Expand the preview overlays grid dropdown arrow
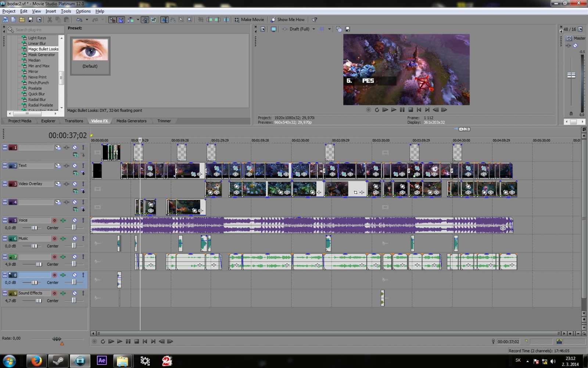Image resolution: width=588 pixels, height=368 pixels. pos(329,29)
